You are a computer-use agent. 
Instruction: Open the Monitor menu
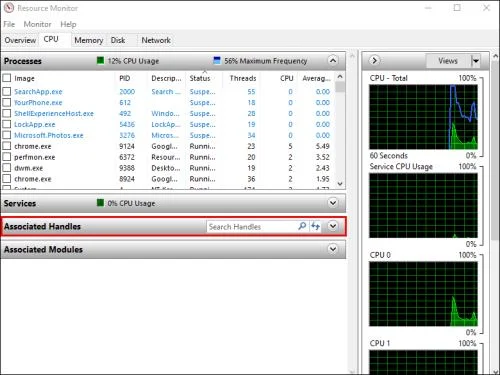click(x=37, y=24)
